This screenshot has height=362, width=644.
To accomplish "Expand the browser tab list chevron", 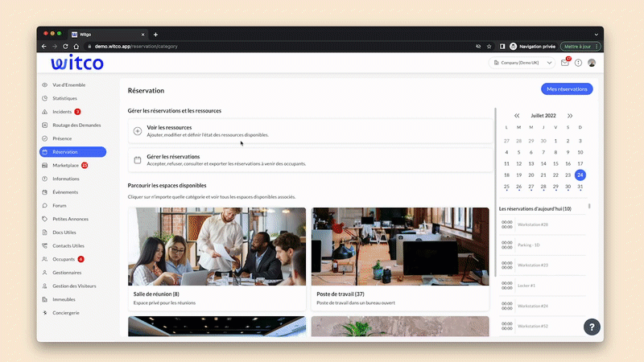I will point(597,35).
